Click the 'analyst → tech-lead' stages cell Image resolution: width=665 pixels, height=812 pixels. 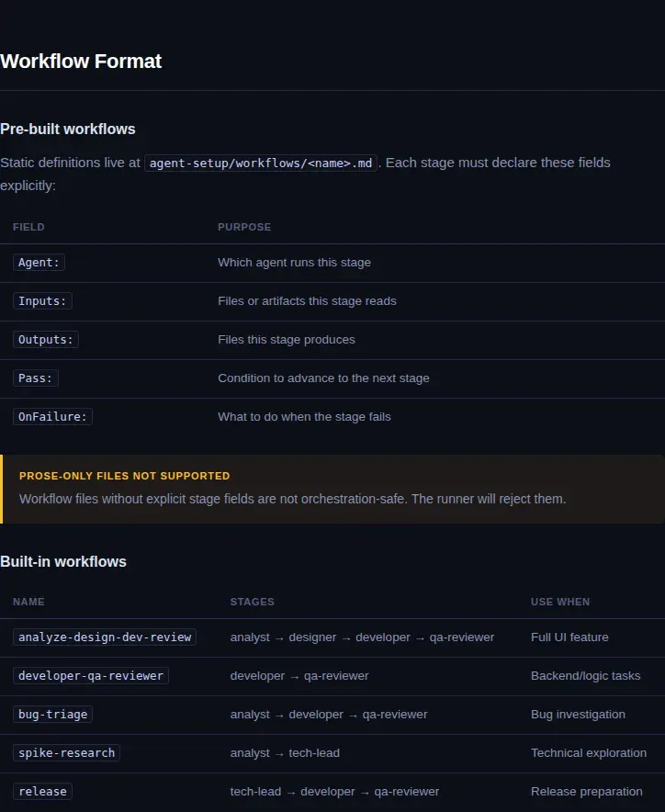pos(285,753)
